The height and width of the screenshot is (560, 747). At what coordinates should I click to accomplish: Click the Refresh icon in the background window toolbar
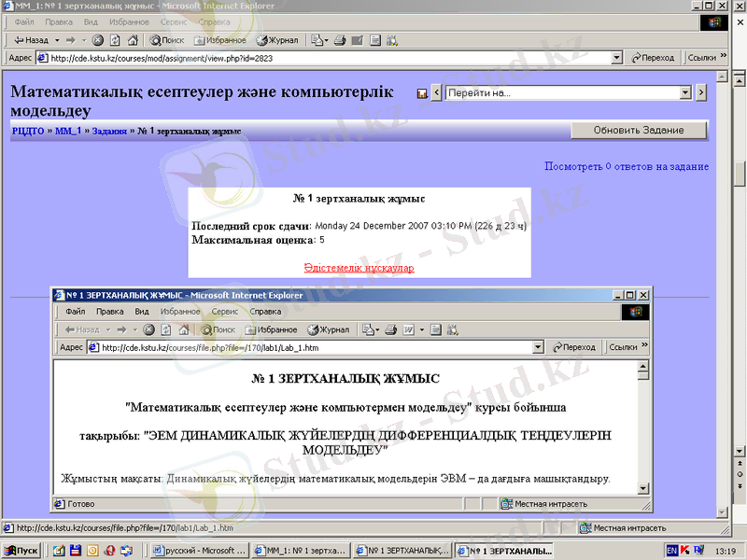click(x=116, y=40)
